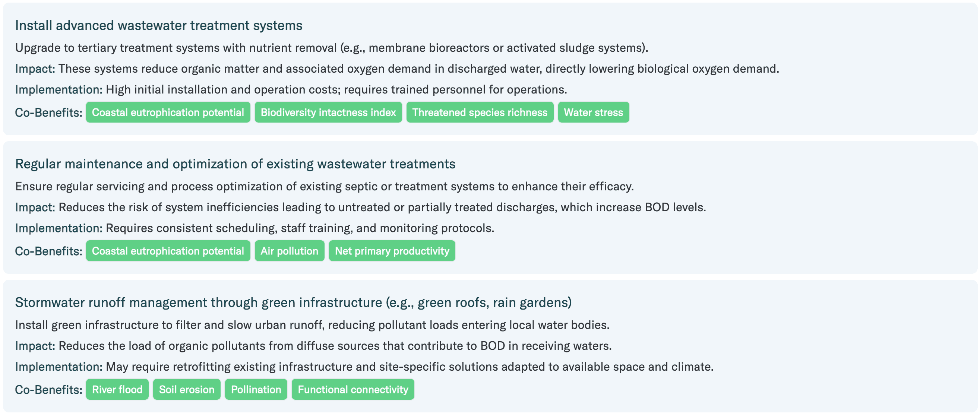The height and width of the screenshot is (415, 980).
Task: Open the Stormwater runoff management heading
Action: click(x=293, y=302)
